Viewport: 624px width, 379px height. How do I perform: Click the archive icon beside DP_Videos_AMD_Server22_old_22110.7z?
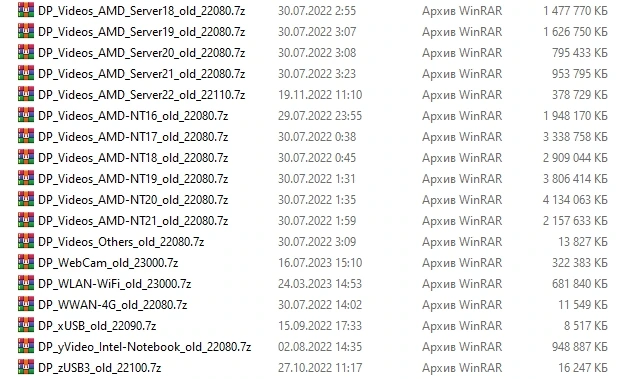[x=26, y=94]
